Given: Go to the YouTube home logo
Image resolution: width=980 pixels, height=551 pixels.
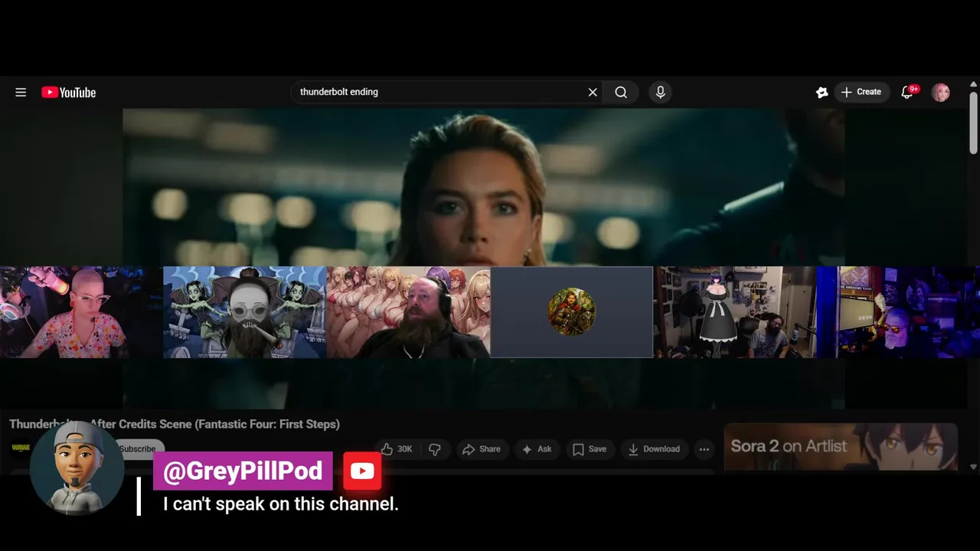Looking at the screenshot, I should [x=69, y=92].
